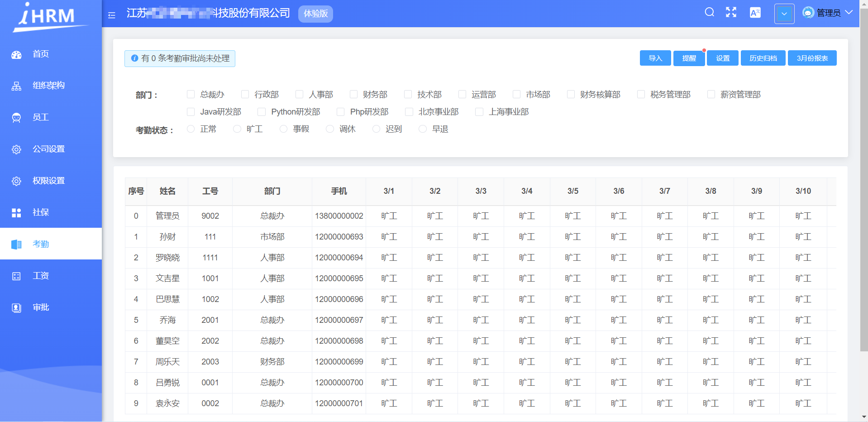
Task: Click the scrollbar down arrow
Action: pyautogui.click(x=864, y=417)
